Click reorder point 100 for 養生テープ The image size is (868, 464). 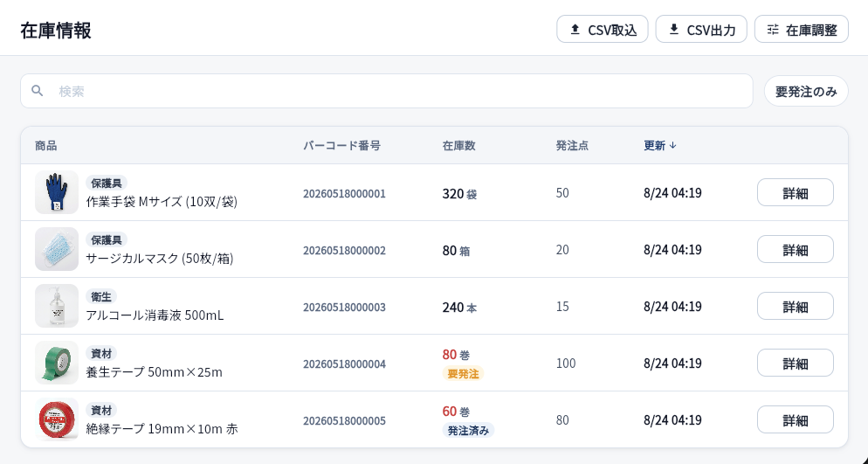coord(566,364)
